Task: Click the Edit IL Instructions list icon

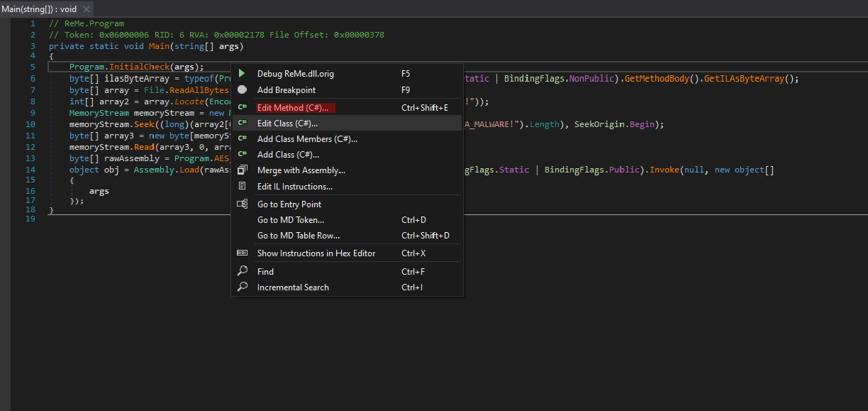Action: click(x=243, y=187)
